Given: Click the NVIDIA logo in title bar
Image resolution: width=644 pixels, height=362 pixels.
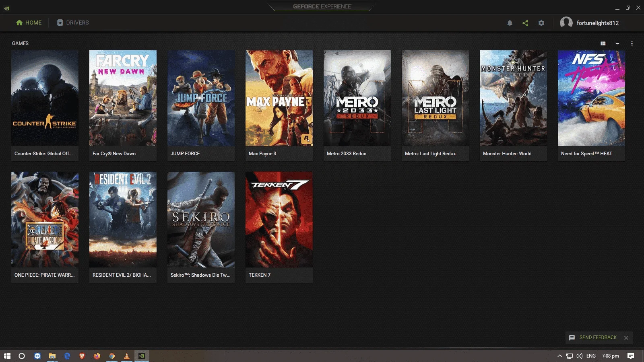Looking at the screenshot, I should pos(7,8).
